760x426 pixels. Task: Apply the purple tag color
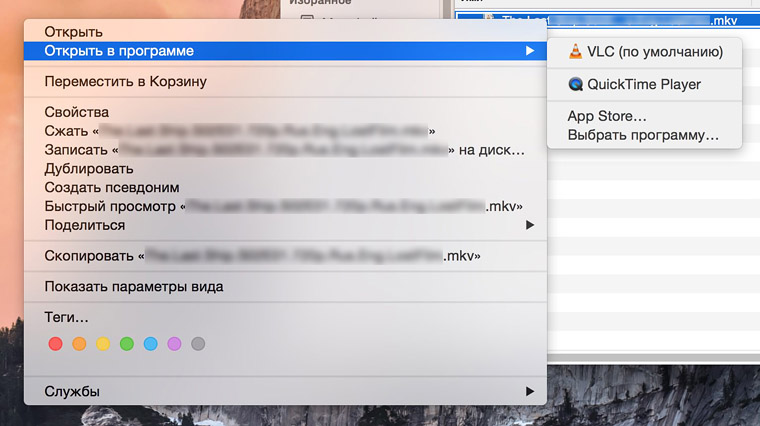point(174,344)
